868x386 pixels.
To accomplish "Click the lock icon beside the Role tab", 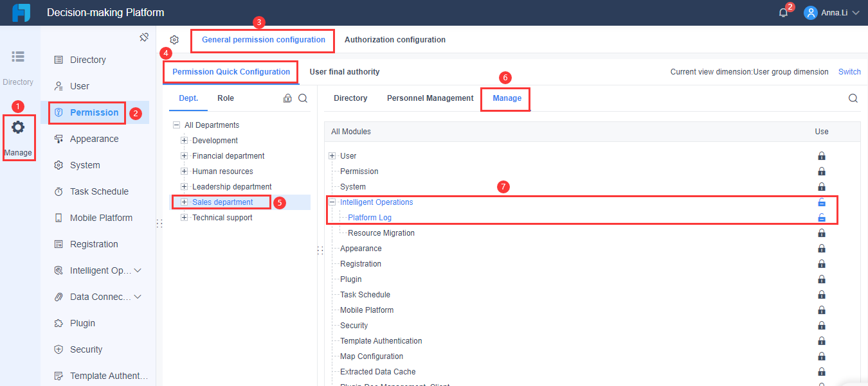I will (x=287, y=98).
